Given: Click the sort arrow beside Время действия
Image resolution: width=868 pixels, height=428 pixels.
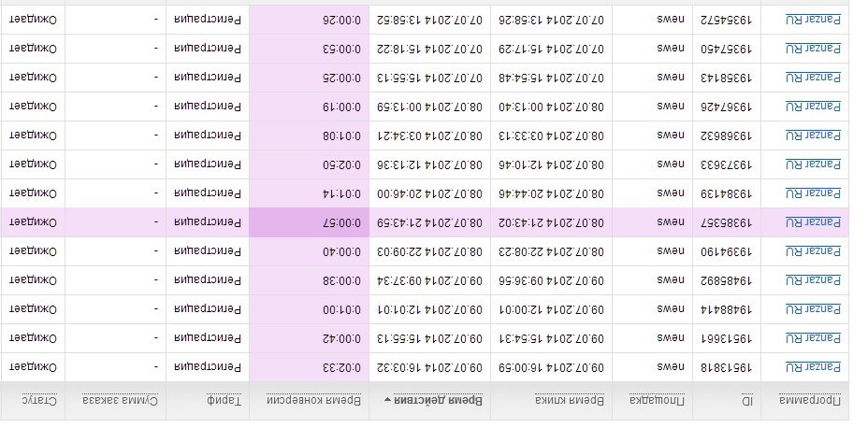Looking at the screenshot, I should [387, 400].
